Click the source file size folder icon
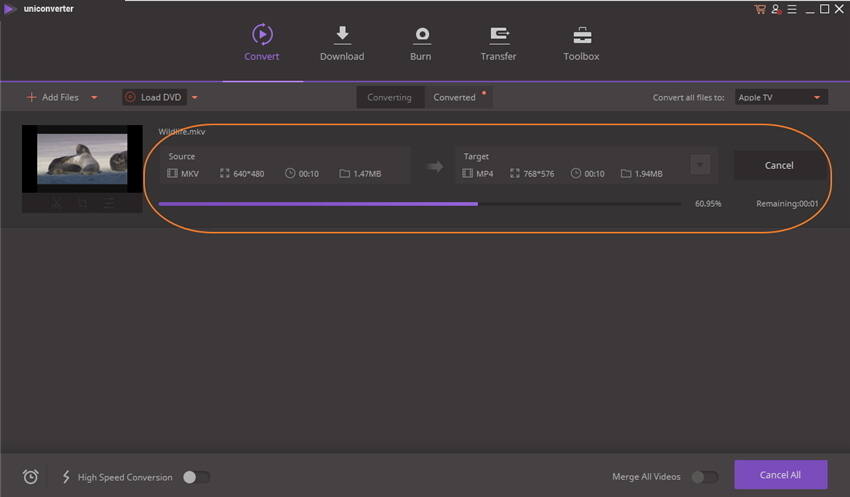Screen dimensions: 850x497 click(x=344, y=173)
